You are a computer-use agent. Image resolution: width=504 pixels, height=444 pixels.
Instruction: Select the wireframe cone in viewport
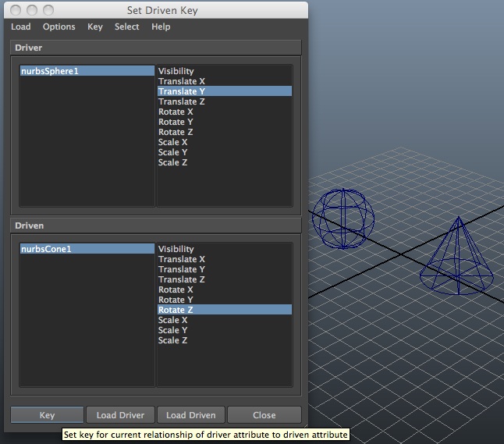coord(456,256)
